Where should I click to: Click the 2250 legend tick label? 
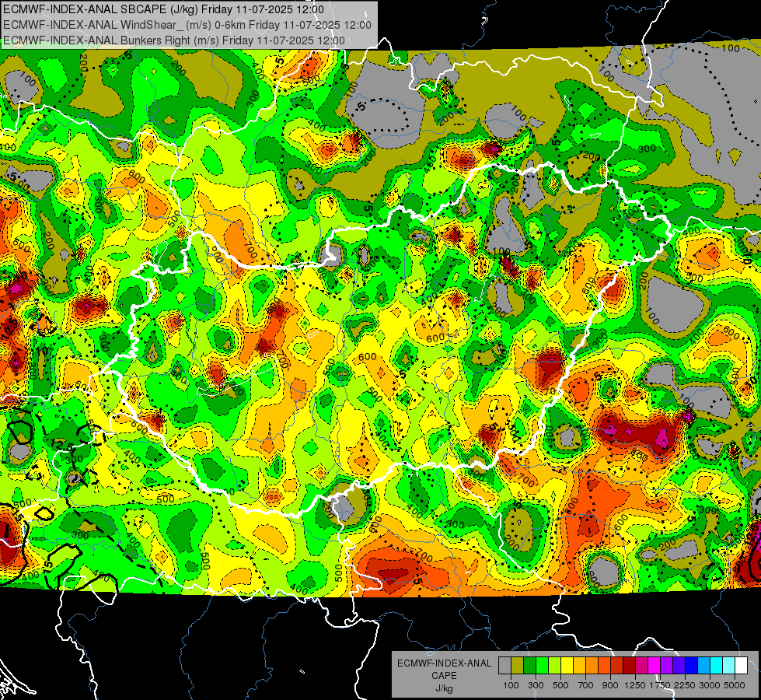pyautogui.click(x=685, y=685)
